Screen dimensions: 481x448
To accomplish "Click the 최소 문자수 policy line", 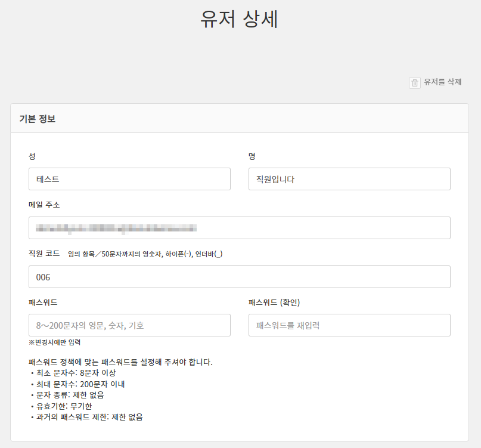I will coord(75,373).
